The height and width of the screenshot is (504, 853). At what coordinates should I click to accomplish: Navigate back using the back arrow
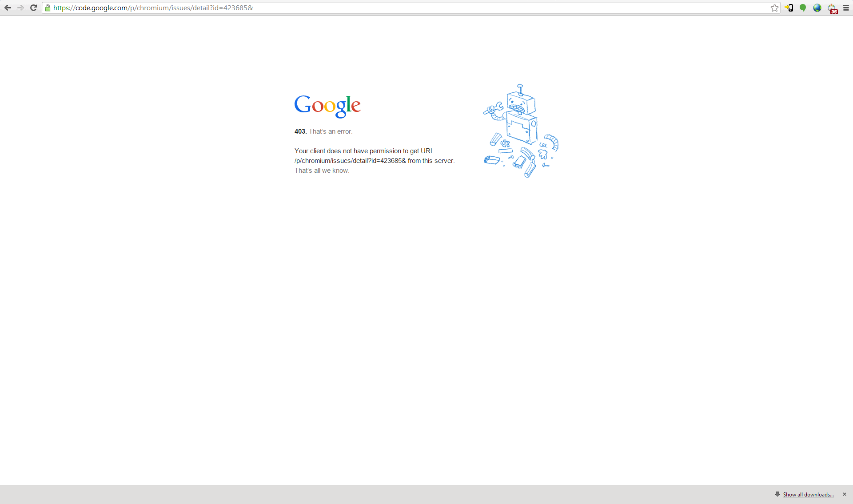pyautogui.click(x=8, y=8)
